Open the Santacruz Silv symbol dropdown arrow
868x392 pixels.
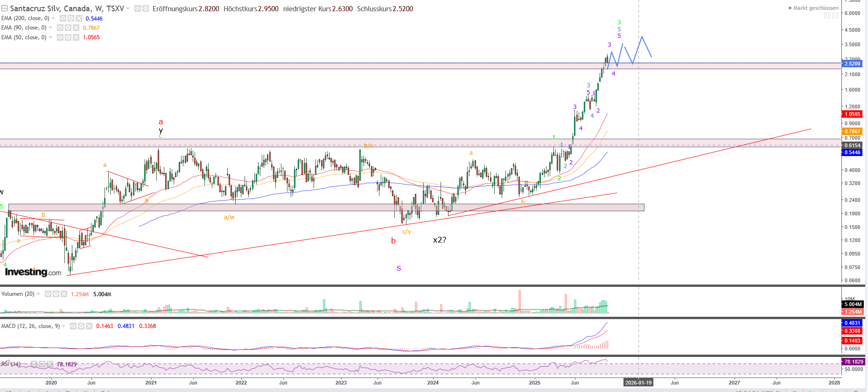(128, 9)
